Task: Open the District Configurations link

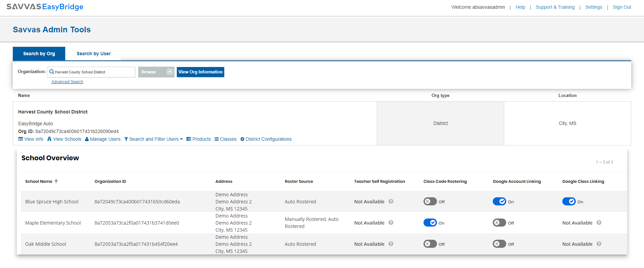Action: click(x=269, y=139)
